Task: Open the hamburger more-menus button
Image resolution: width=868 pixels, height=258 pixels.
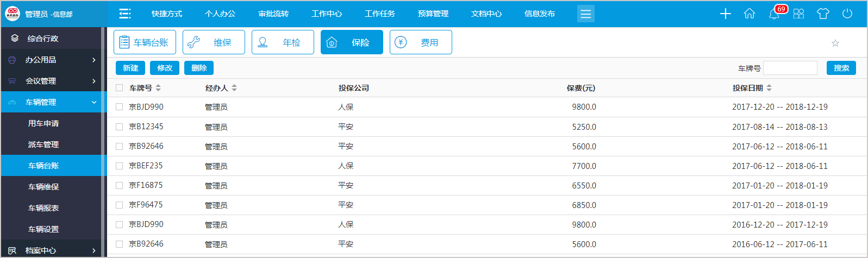Action: (585, 14)
